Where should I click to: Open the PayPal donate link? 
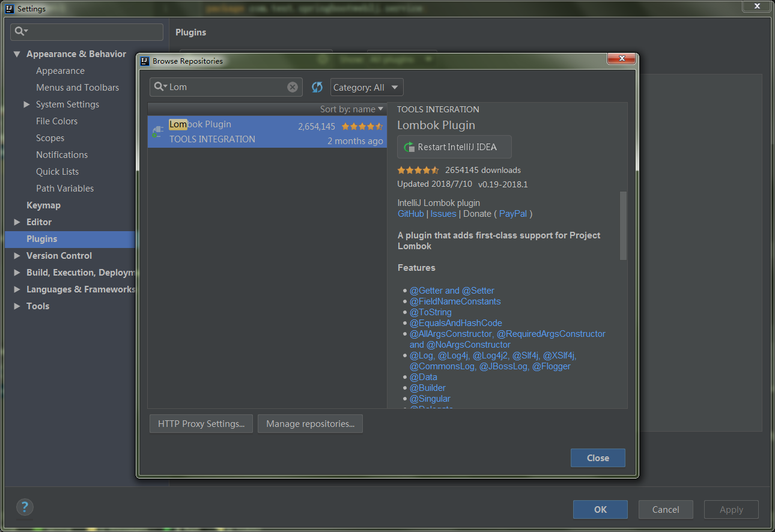[513, 214]
